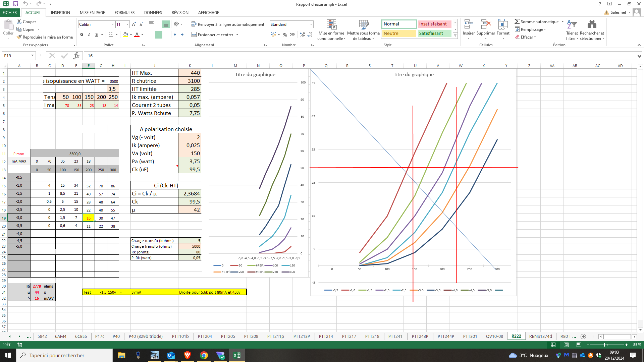Switch to PTT204 sheet tab
Viewport: 644px width, 362px height.
tap(205, 336)
